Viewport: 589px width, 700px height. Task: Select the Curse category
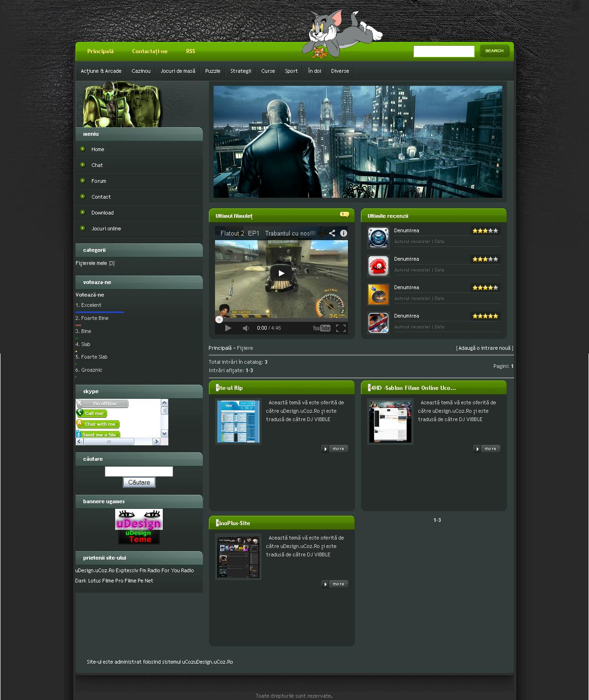click(268, 71)
